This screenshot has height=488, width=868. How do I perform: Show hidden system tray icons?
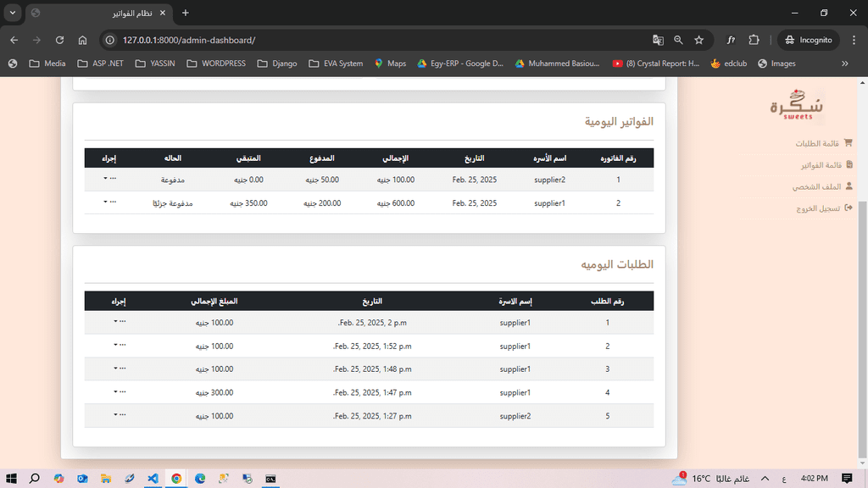(765, 479)
